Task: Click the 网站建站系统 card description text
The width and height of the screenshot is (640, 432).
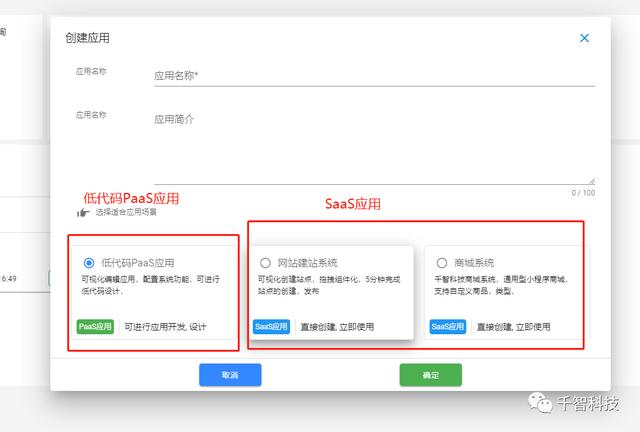Action: 329,285
